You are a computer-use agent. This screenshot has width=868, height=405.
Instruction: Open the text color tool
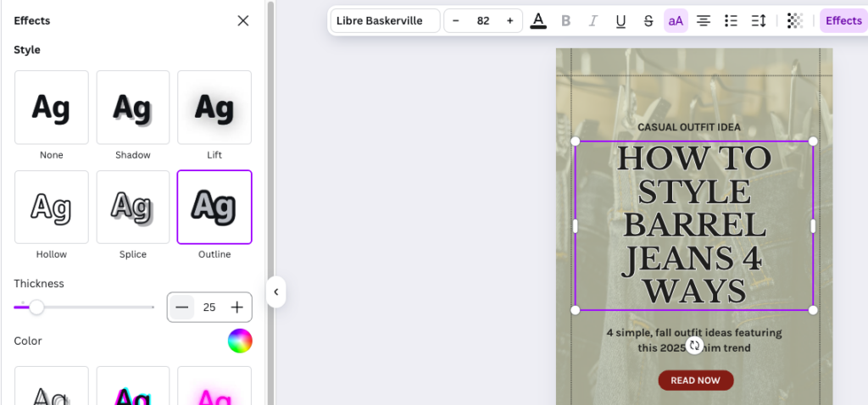click(x=538, y=20)
